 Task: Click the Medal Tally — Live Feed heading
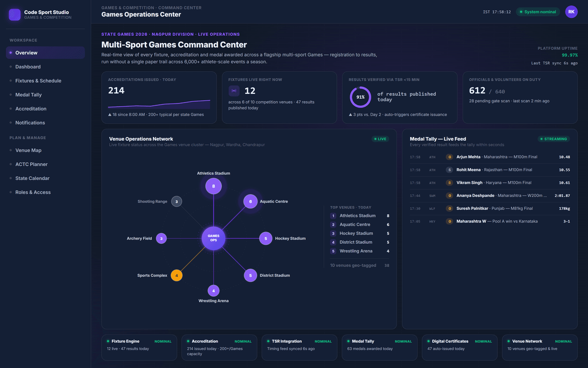(438, 139)
